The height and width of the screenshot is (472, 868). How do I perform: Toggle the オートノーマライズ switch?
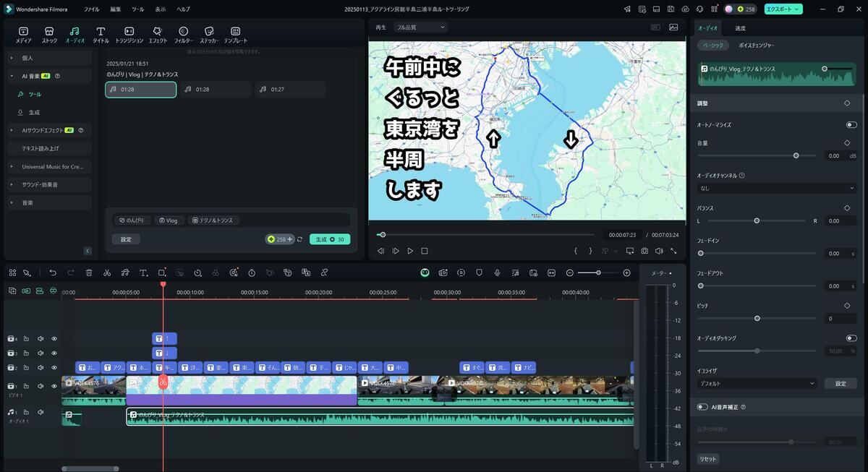(851, 124)
